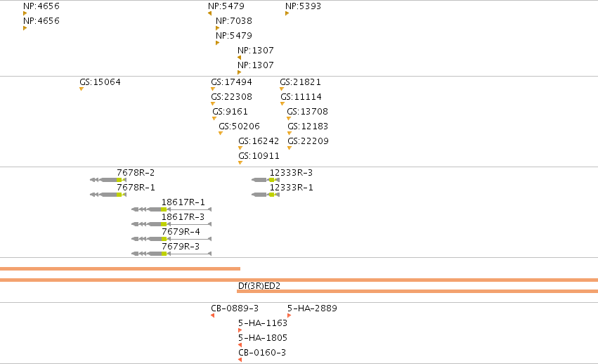Click the NP:5393 insertion triangle marker
Screen dimensions: 598x364
click(x=287, y=13)
